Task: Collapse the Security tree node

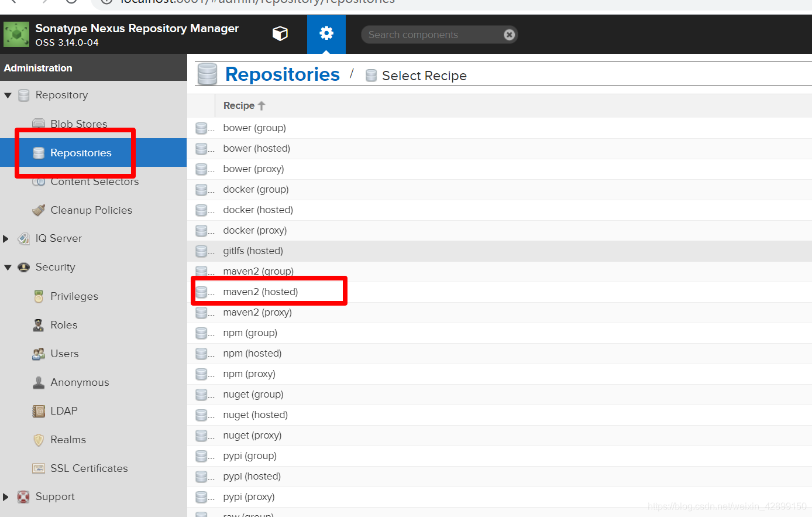Action: point(8,268)
